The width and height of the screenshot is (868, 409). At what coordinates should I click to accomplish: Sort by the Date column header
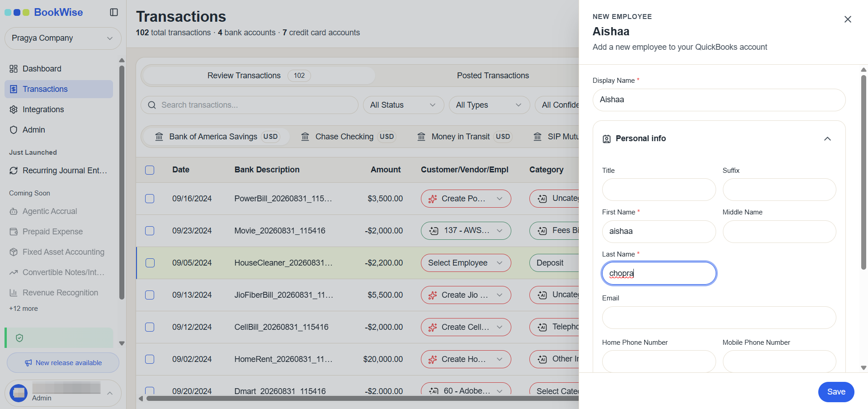(x=181, y=170)
